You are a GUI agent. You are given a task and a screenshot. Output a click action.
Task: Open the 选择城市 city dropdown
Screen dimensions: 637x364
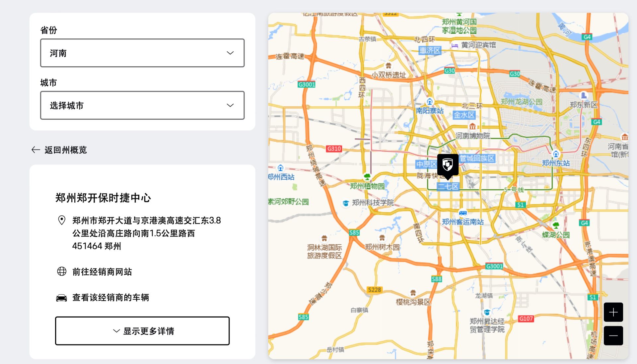click(142, 105)
